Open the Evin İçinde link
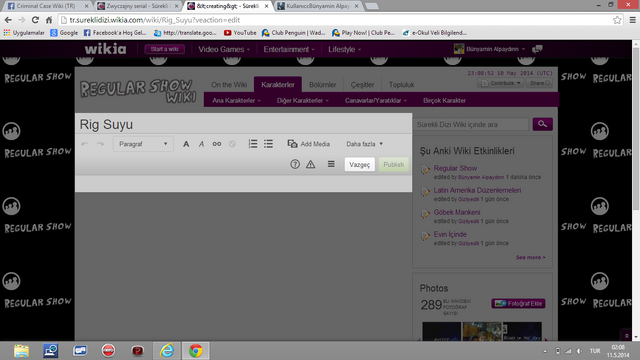Screen dimensions: 640x360 [450, 234]
